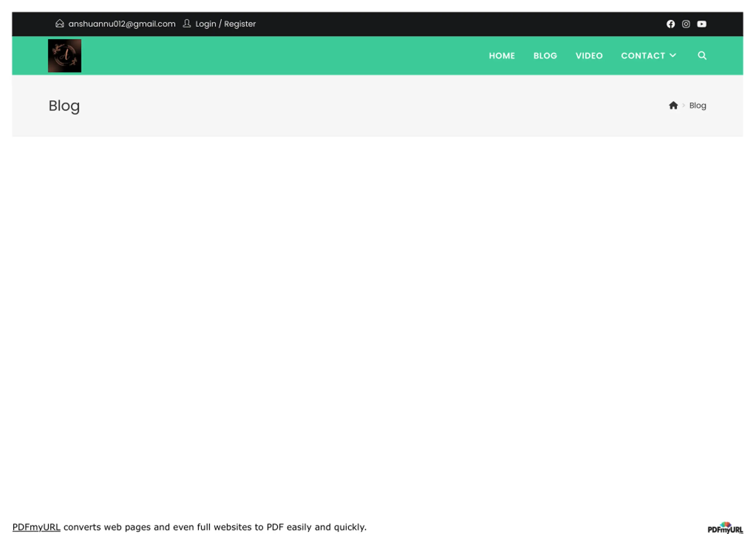Click the search magnifier icon

click(702, 55)
